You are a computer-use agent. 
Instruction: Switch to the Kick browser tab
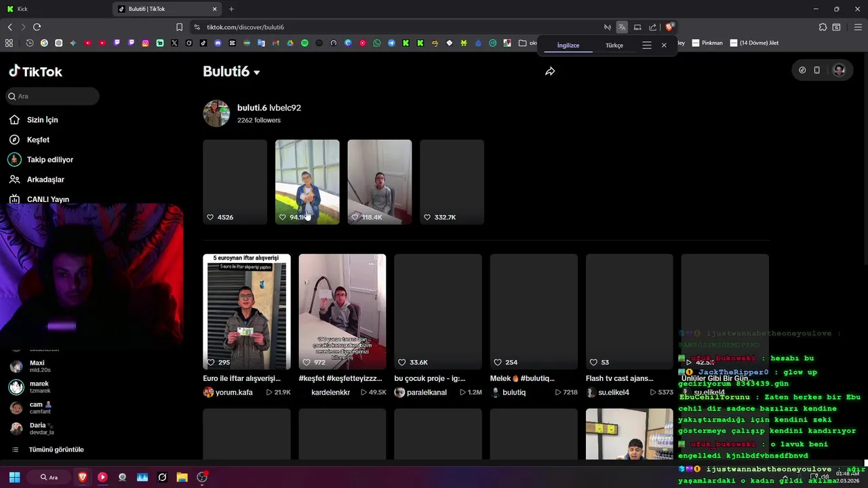tap(57, 9)
